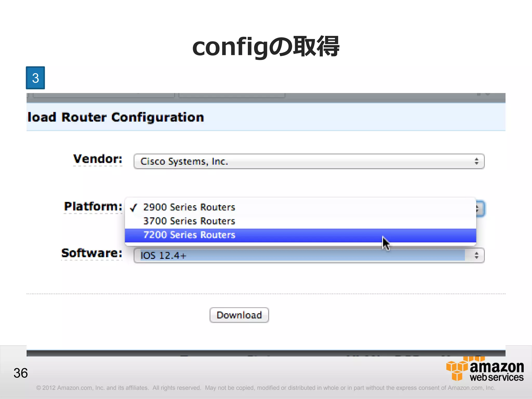Viewport: 532px width, 399px height.
Task: Open the Software dropdown showing IOS 12.4+
Action: click(x=309, y=256)
